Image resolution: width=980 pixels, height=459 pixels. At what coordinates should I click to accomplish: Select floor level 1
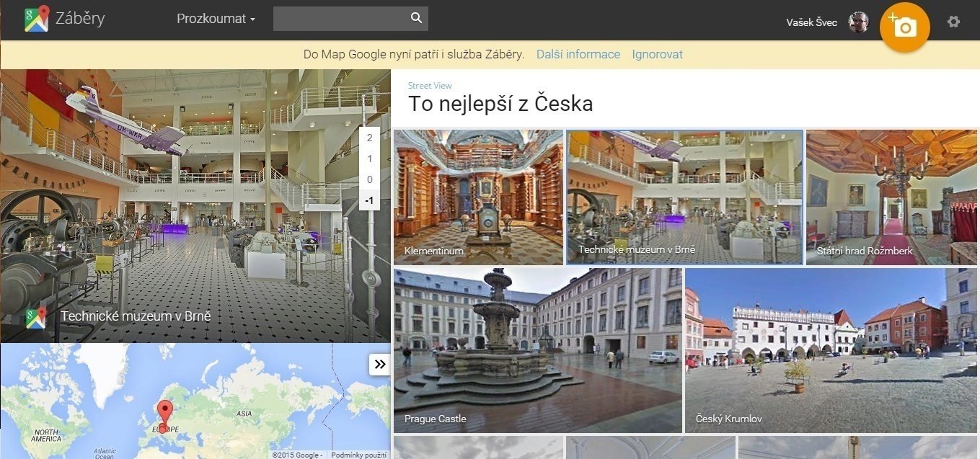pyautogui.click(x=369, y=159)
